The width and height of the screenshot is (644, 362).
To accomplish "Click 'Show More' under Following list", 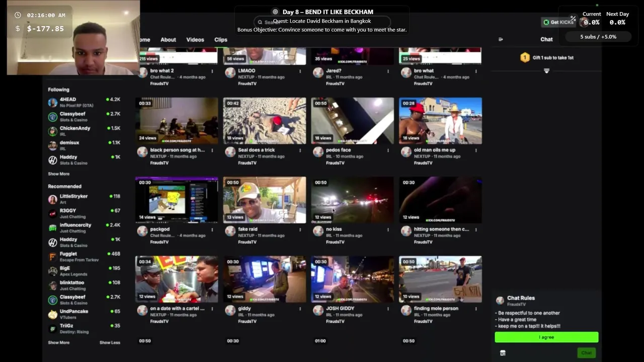I will pyautogui.click(x=59, y=174).
